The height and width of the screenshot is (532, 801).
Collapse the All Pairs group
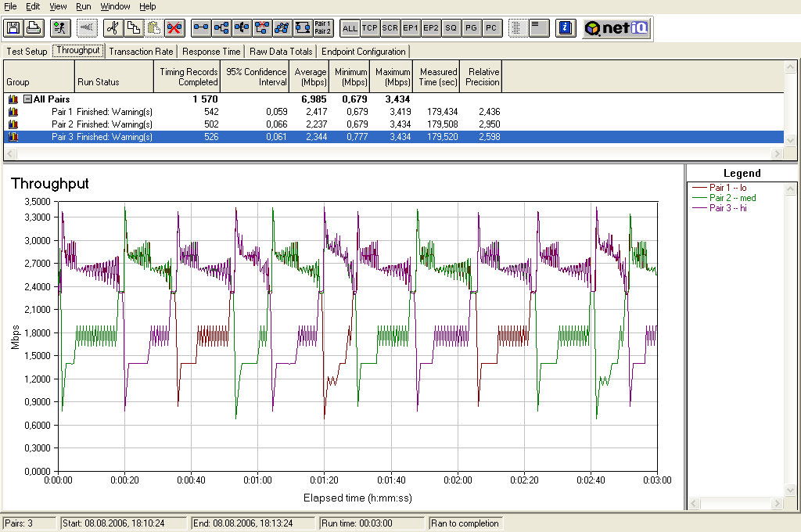[x=27, y=99]
